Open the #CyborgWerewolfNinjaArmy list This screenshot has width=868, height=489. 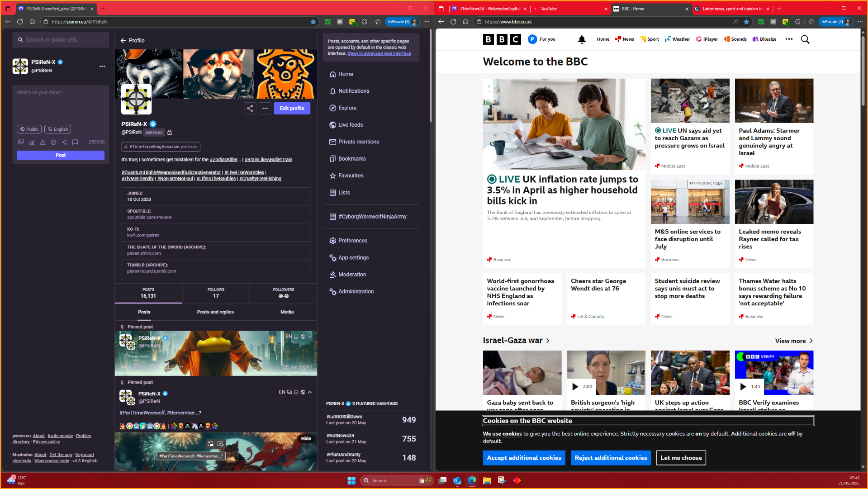point(368,217)
